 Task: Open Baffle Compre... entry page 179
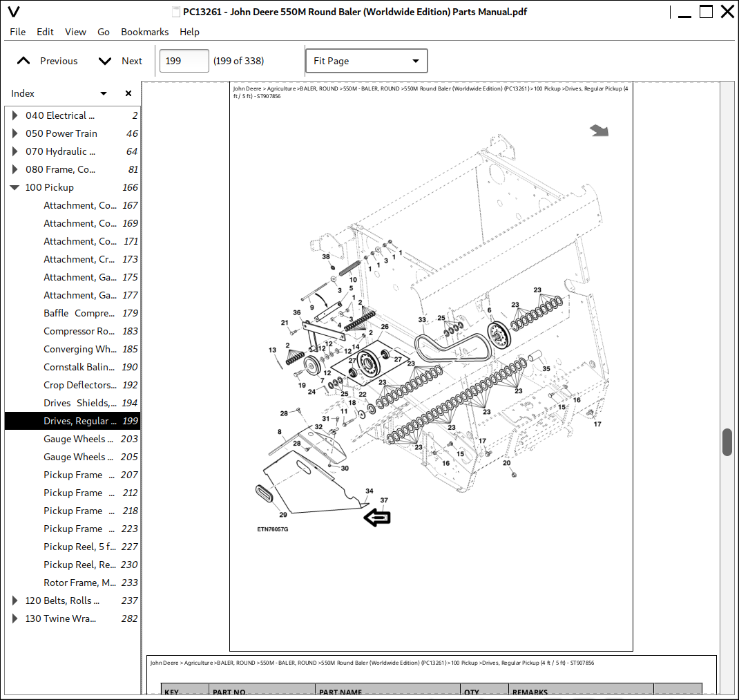(x=73, y=313)
